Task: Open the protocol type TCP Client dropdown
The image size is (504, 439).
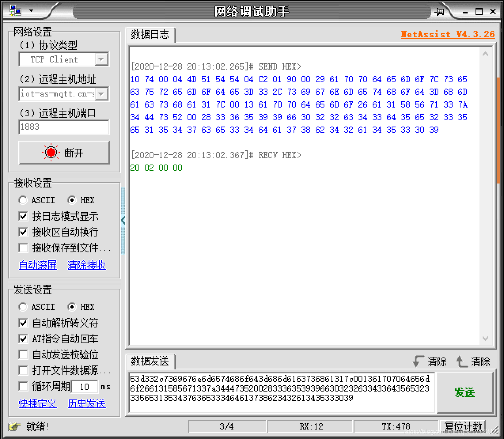Action: pyautogui.click(x=101, y=59)
